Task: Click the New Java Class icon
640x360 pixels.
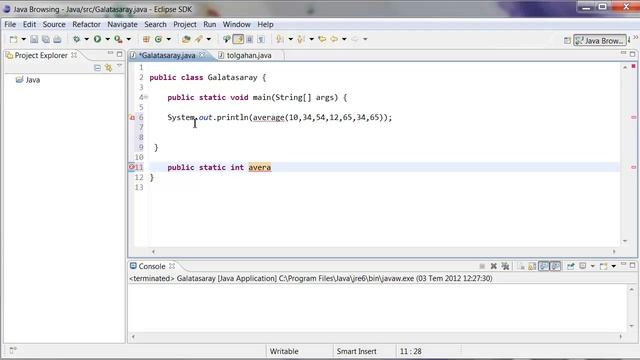Action: [158, 39]
